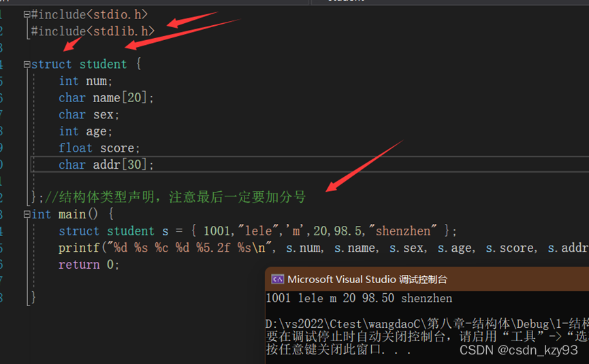Click the console line '要在调试停止时自动关闭控制台'
589x364 pixels.
[427, 336]
